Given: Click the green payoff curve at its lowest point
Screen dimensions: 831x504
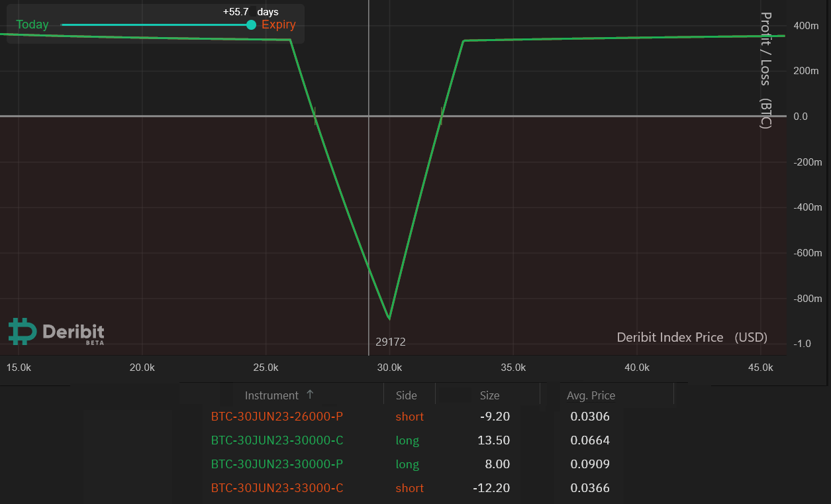Looking at the screenshot, I should tap(389, 319).
